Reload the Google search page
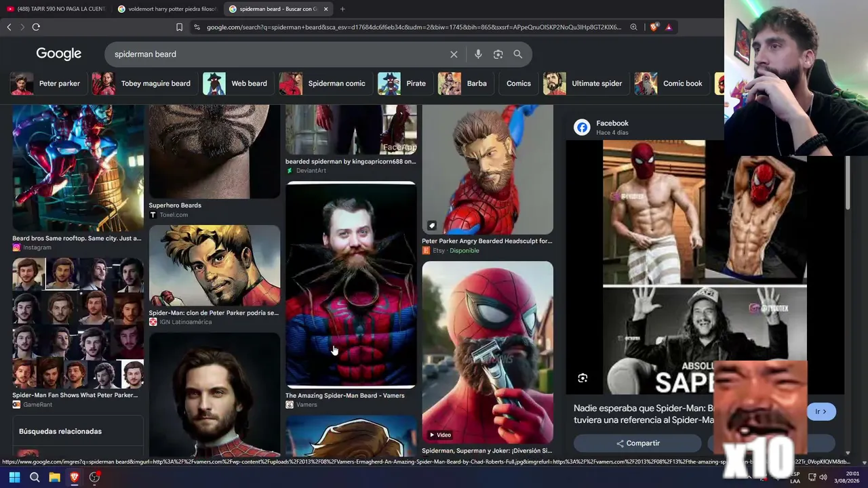 36,27
